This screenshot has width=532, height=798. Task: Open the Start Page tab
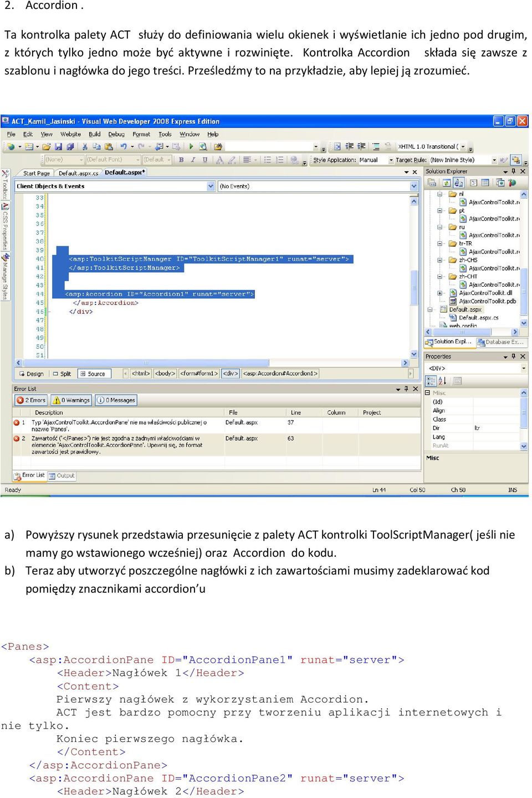[37, 173]
